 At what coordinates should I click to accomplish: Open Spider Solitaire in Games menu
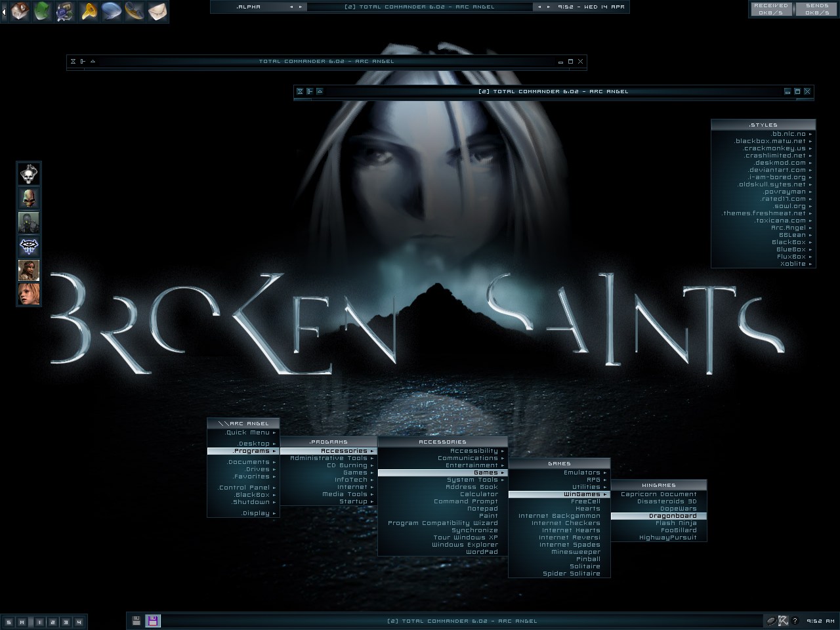559,574
